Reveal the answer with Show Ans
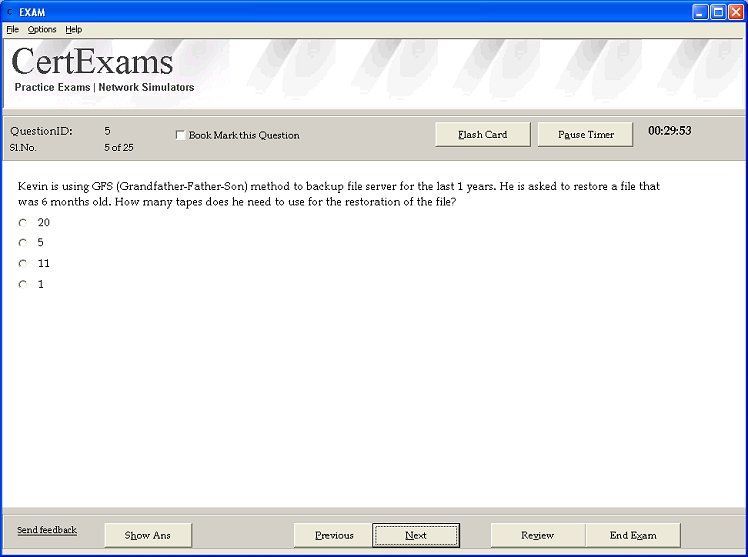Screen dimensions: 748x557 148,535
